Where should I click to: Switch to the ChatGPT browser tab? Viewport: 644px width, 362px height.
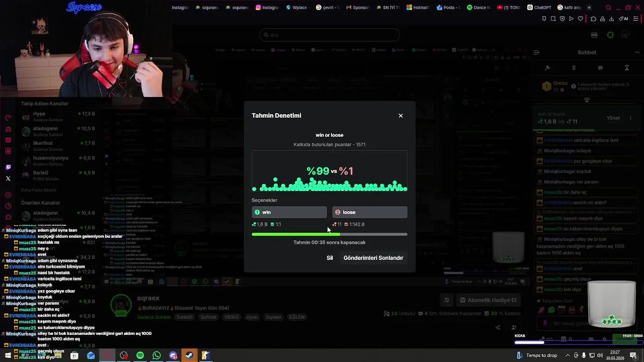click(x=539, y=8)
